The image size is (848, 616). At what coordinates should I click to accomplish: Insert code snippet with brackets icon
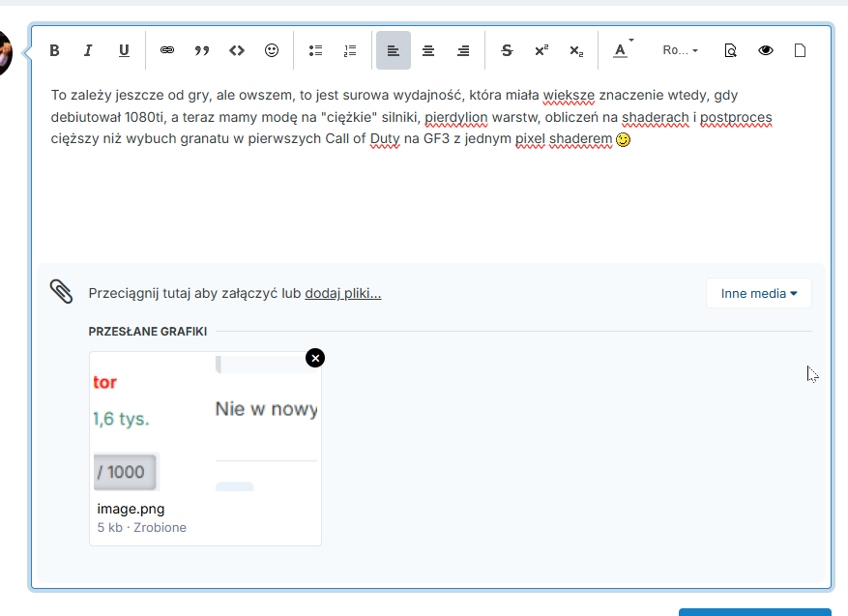pyautogui.click(x=236, y=50)
